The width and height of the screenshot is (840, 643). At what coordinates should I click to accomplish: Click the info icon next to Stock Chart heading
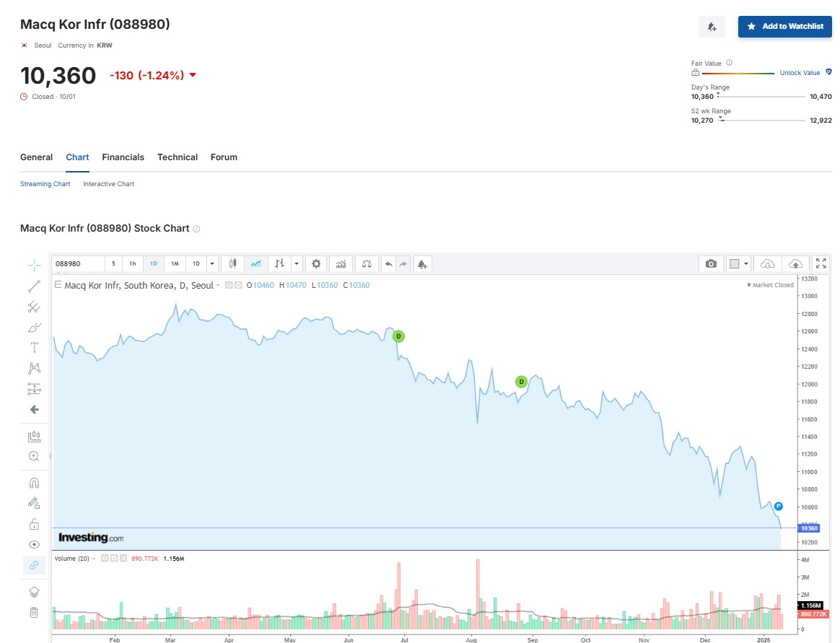[x=196, y=229]
